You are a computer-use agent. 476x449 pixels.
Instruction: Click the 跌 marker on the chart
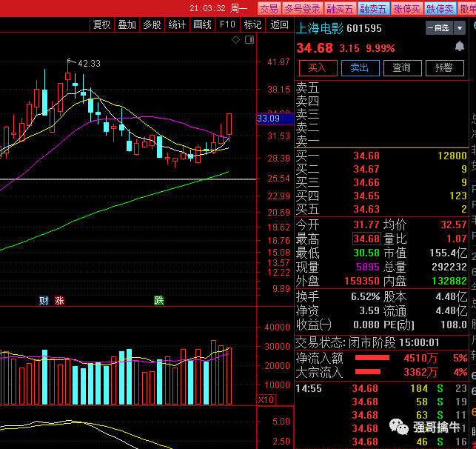tap(158, 301)
